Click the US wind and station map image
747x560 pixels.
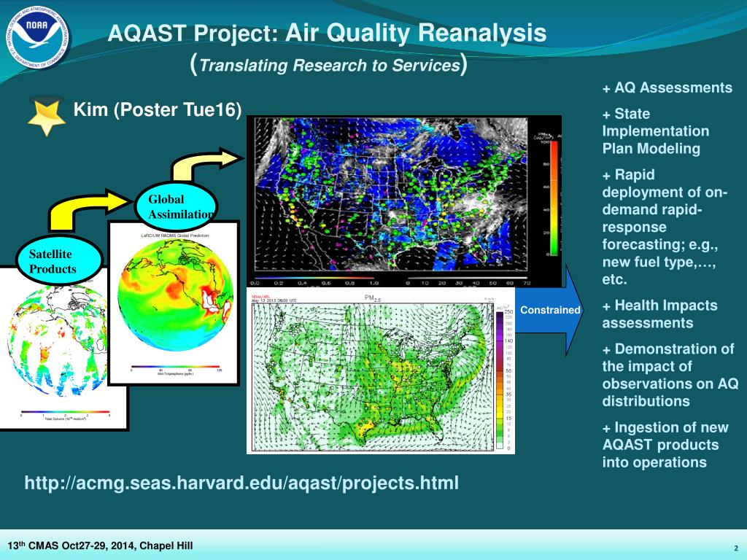[x=404, y=201]
